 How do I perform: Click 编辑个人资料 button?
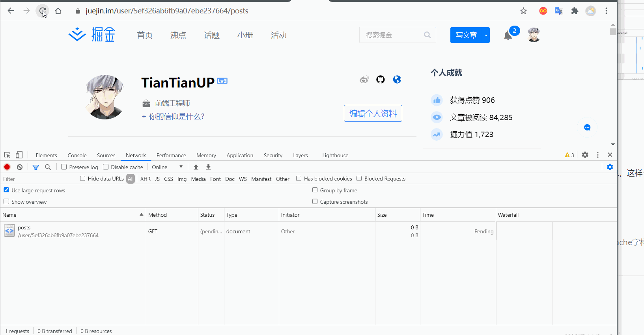click(373, 114)
